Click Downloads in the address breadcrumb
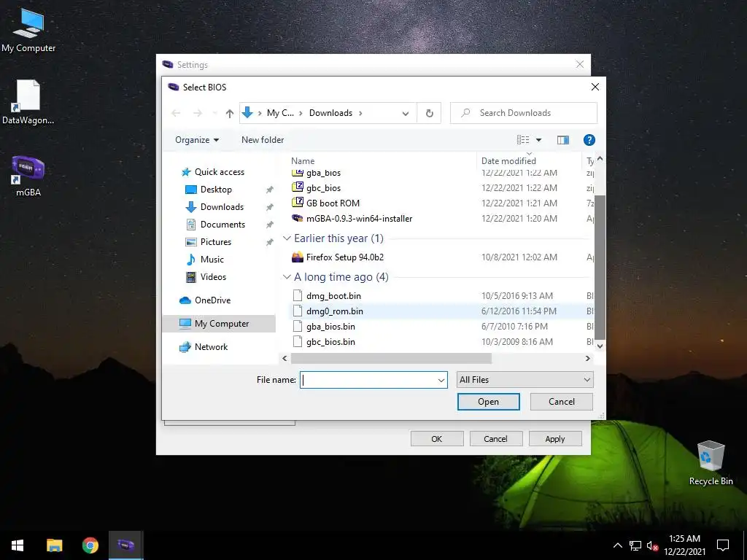The image size is (747, 560). [330, 113]
